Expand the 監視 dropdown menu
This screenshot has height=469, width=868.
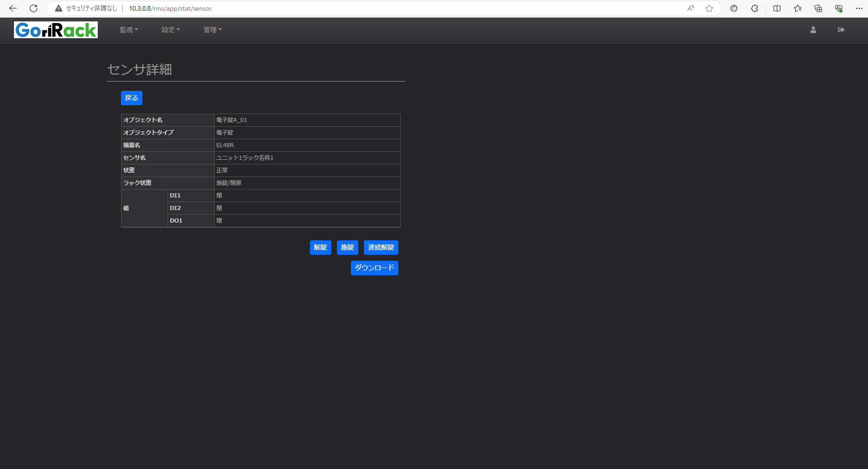(x=129, y=30)
